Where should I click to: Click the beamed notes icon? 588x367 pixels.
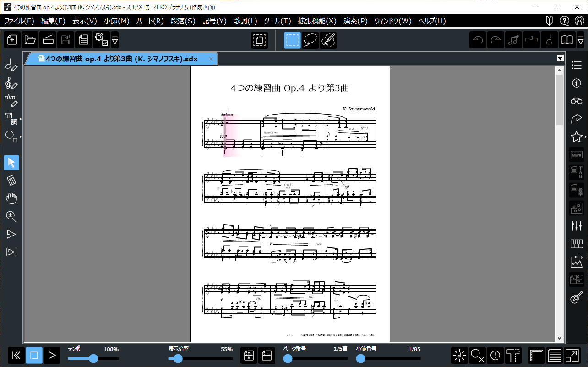514,40
